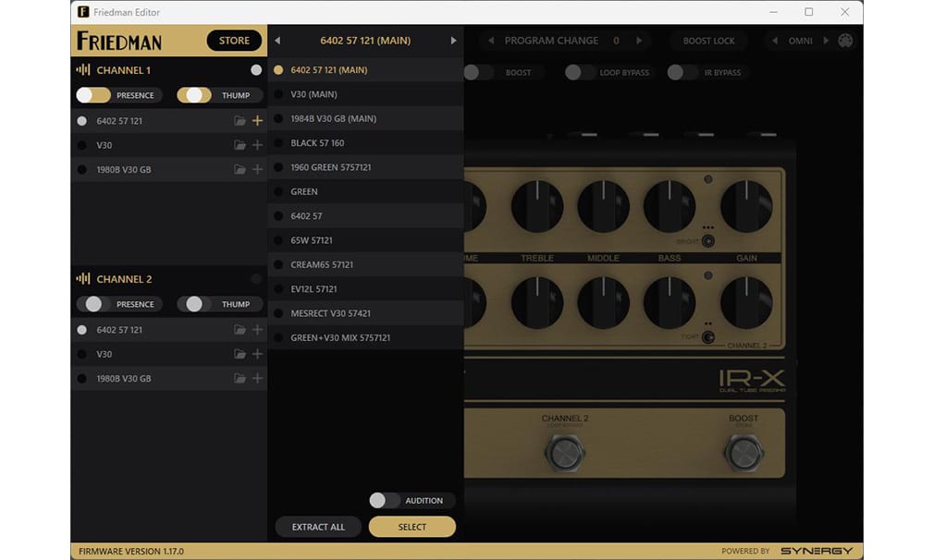Select Channel 1 slot 1980B V30 GB
Image resolution: width=934 pixels, height=560 pixels.
pos(169,170)
